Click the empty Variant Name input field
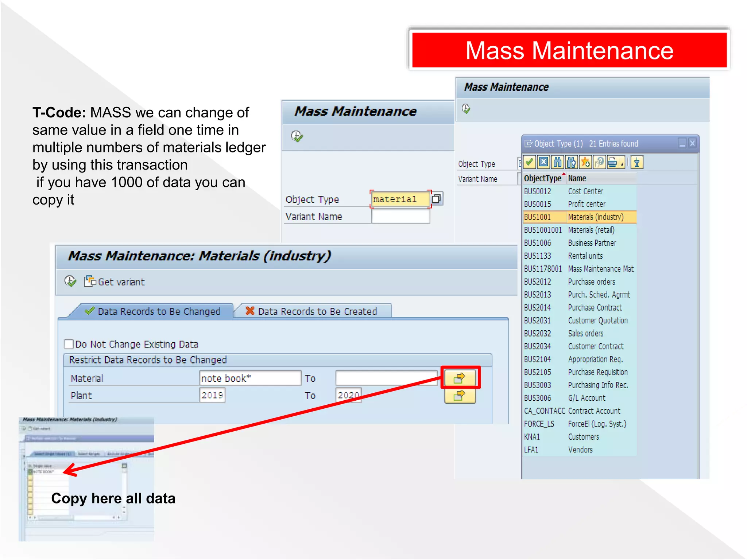Screen dimensions: 747x560 400,217
